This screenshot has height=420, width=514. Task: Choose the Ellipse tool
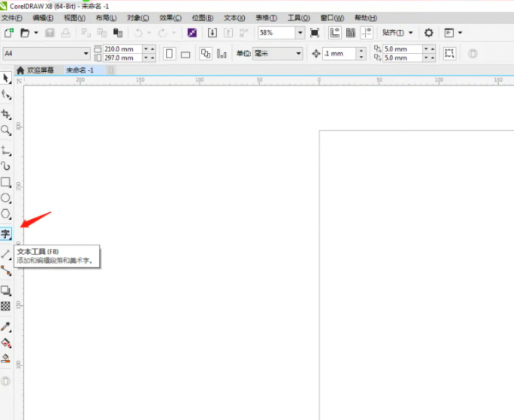[6, 198]
